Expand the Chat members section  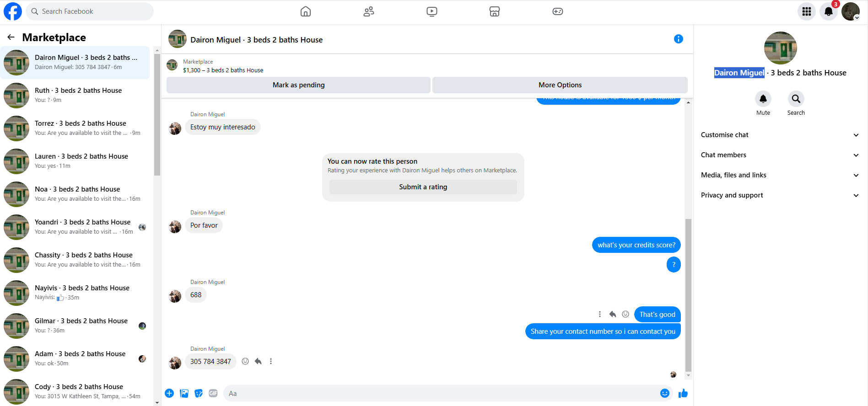[x=780, y=155]
